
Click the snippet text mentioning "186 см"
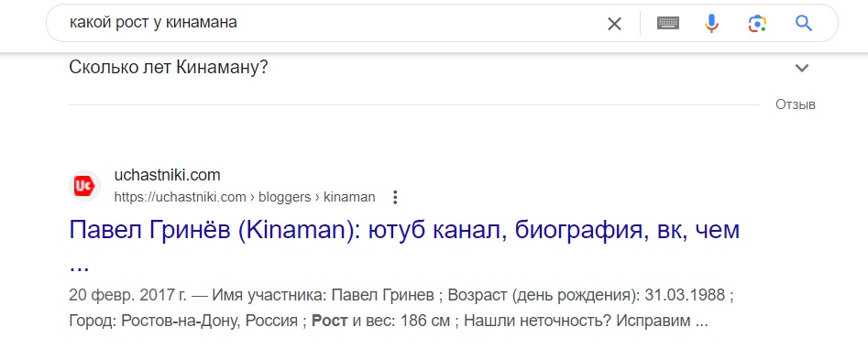click(x=425, y=321)
